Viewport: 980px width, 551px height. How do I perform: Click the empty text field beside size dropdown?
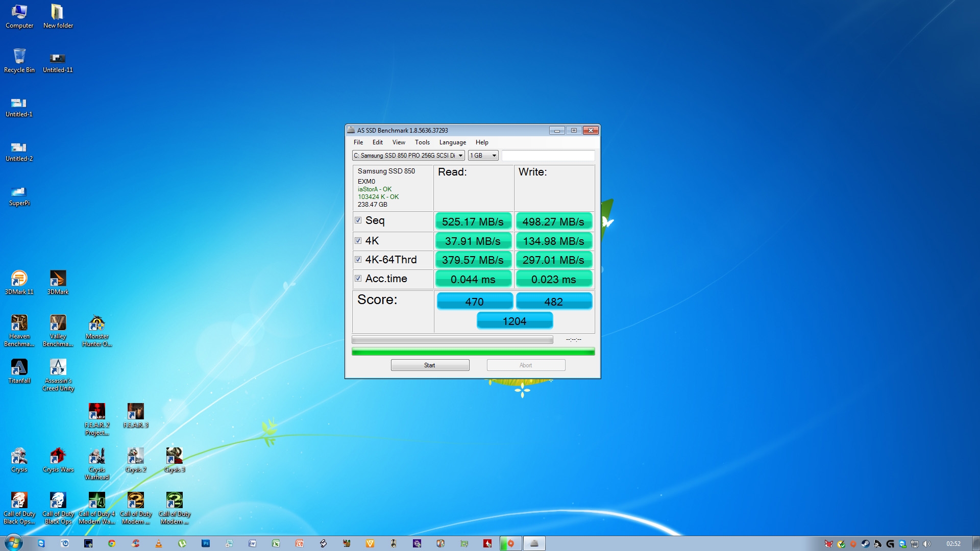(548, 156)
